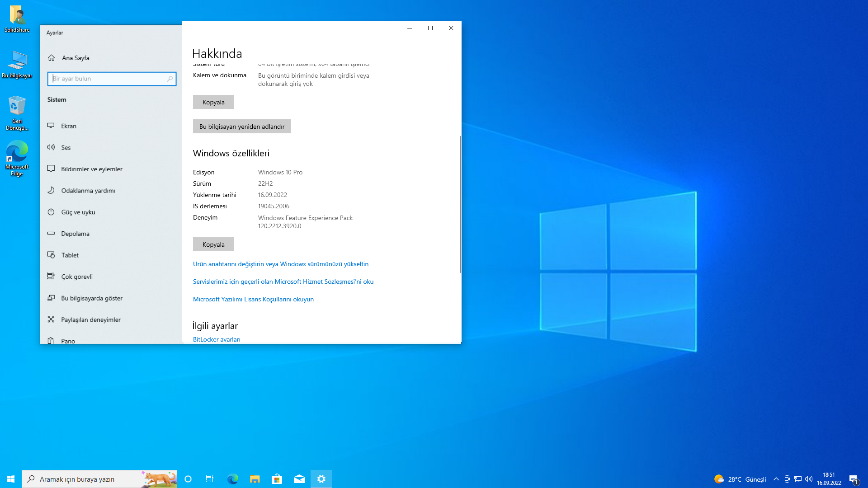Screen dimensions: 868x488
Task: Open weather widget 28°C Güneşli
Action: 740,479
